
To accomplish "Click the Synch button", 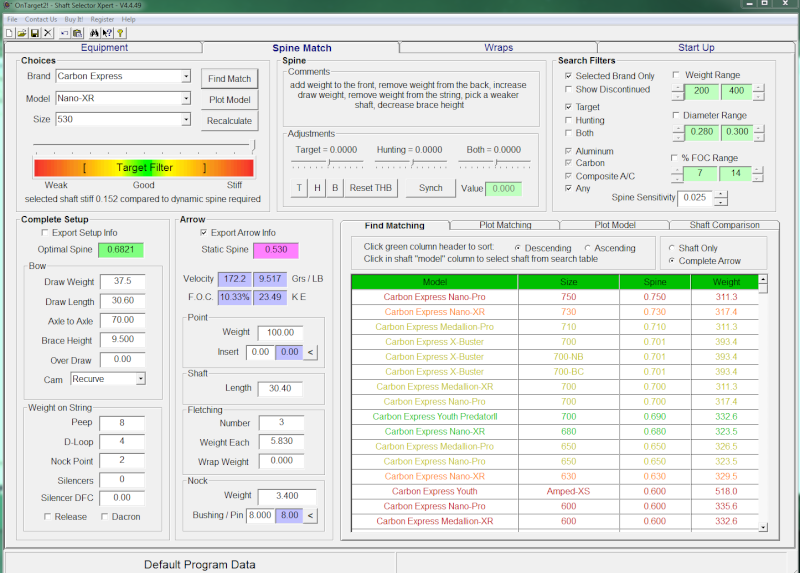I will coord(431,188).
